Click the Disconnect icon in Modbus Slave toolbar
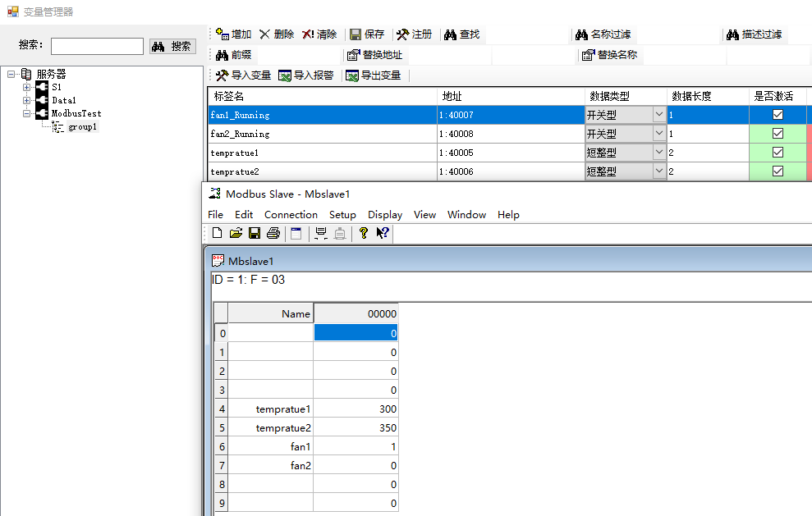The image size is (812, 516). pyautogui.click(x=340, y=233)
